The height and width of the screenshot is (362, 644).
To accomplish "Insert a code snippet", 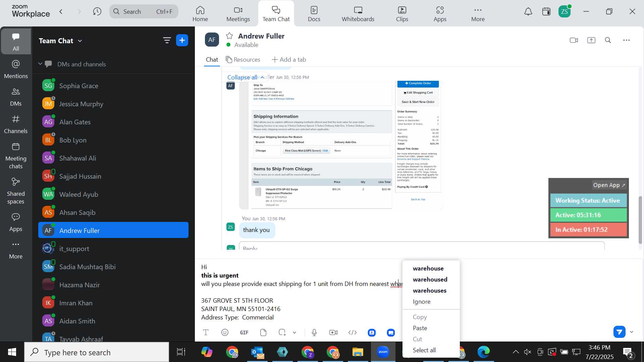I will (353, 333).
